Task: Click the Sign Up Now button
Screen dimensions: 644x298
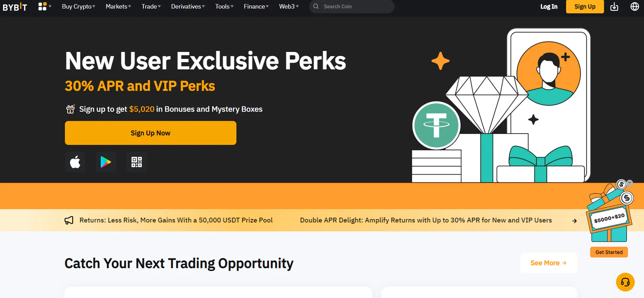Action: tap(150, 133)
